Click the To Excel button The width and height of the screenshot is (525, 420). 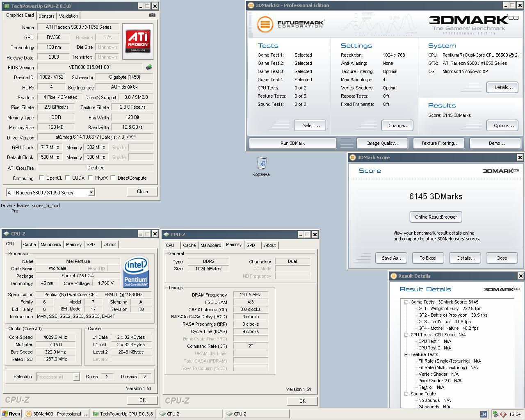(428, 258)
